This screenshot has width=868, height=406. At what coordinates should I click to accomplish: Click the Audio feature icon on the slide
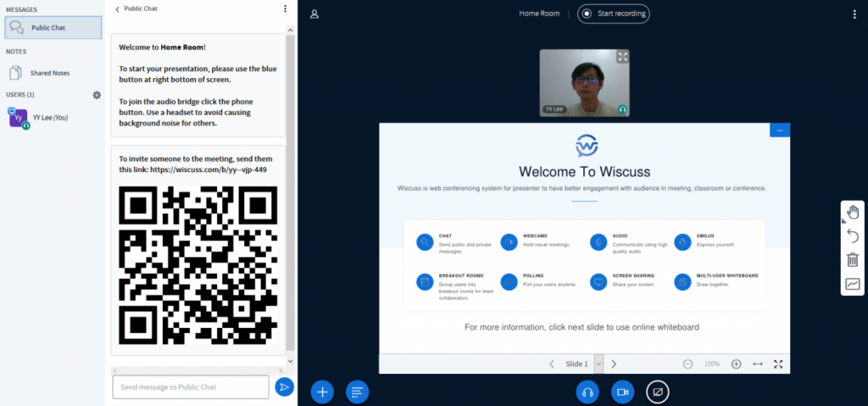[x=598, y=242]
